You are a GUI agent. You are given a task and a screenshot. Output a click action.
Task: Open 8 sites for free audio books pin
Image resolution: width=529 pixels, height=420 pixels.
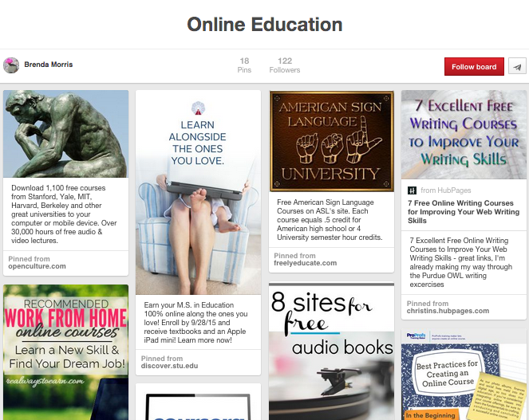pos(331,351)
